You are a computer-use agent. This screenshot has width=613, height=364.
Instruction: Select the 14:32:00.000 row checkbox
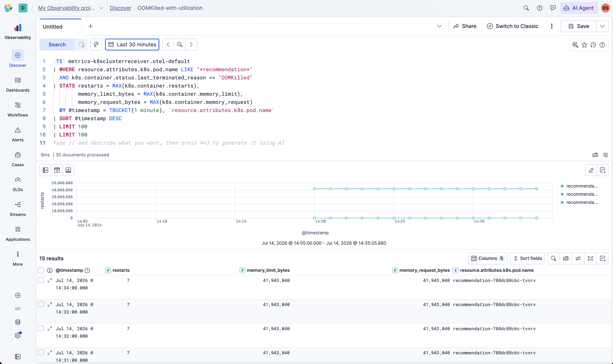41,328
